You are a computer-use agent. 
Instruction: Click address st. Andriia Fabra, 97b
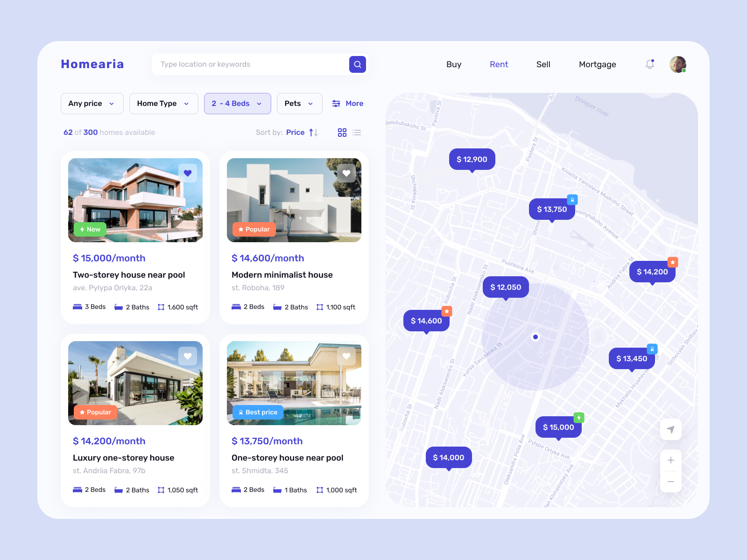point(109,471)
